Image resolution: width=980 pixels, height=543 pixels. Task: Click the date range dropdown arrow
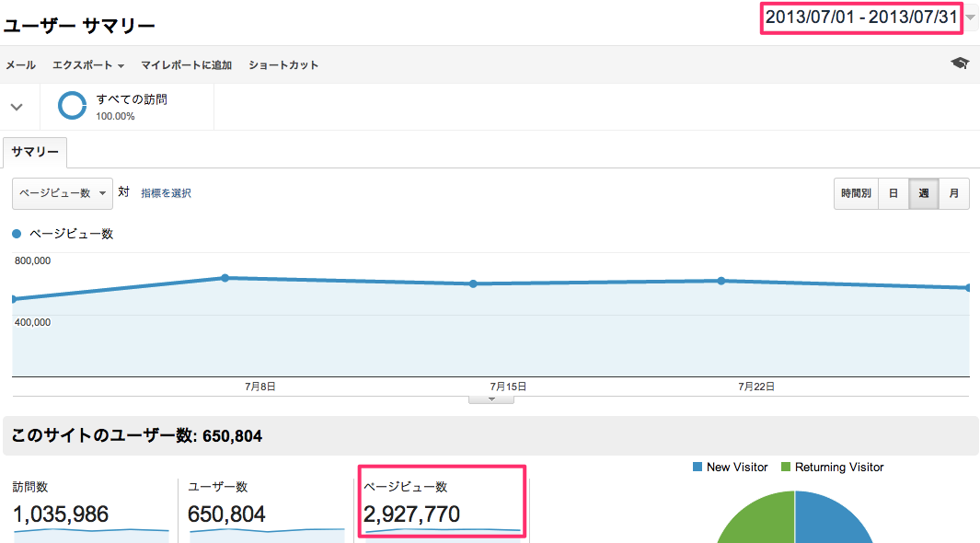[970, 17]
